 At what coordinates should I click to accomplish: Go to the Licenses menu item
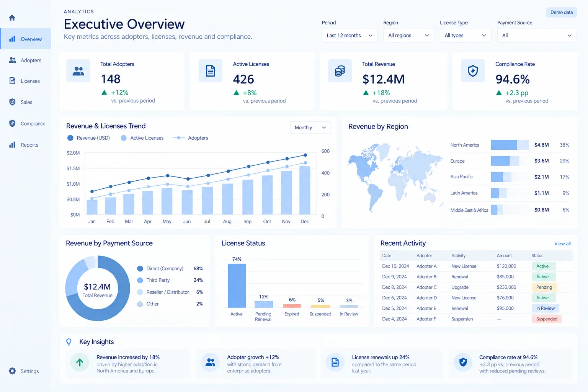26,81
